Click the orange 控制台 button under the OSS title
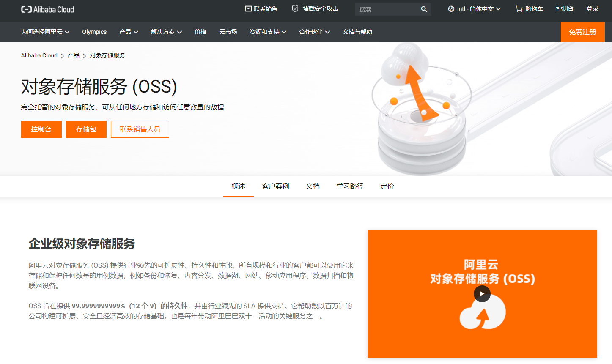The image size is (612, 364). coord(41,129)
